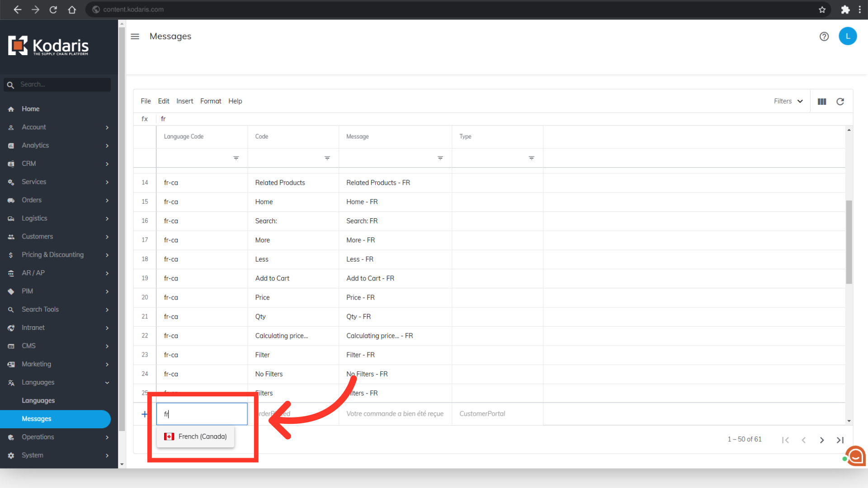Open the Format menu
Image resolution: width=868 pixels, height=488 pixels.
[211, 101]
